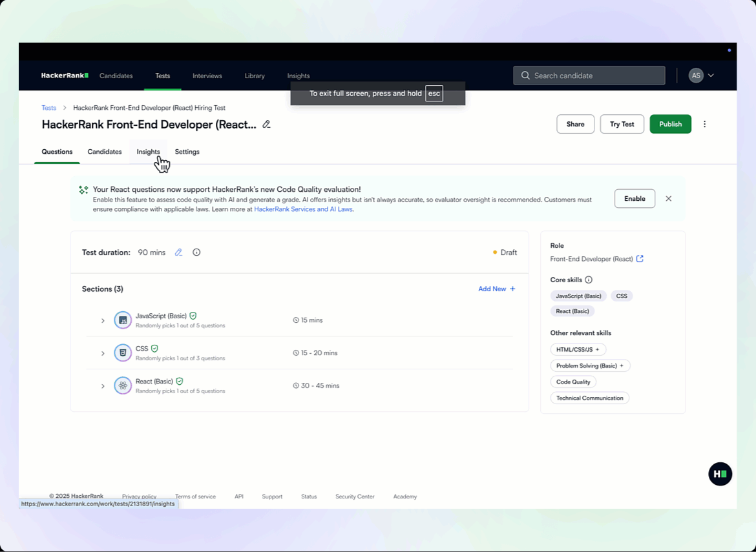Click the clock icon for 15 - 20 mins
This screenshot has width=756, height=552.
click(296, 353)
